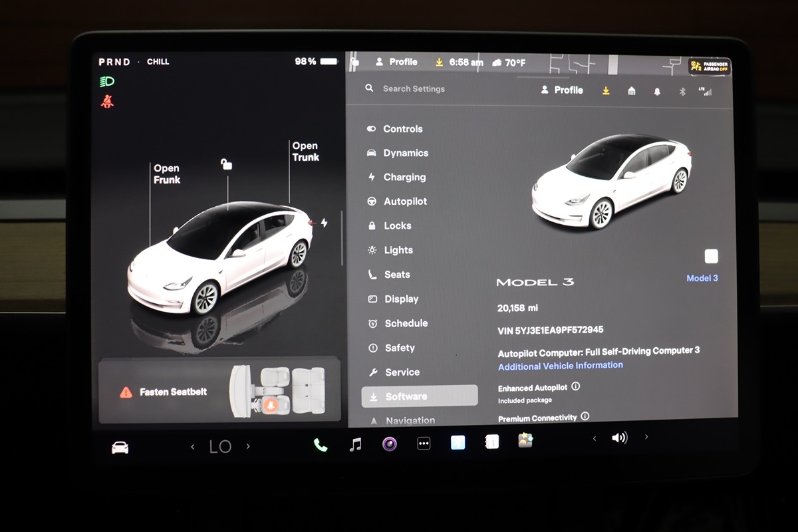The height and width of the screenshot is (532, 798).
Task: Open the Profile dropdown in settings header
Action: pyautogui.click(x=562, y=90)
